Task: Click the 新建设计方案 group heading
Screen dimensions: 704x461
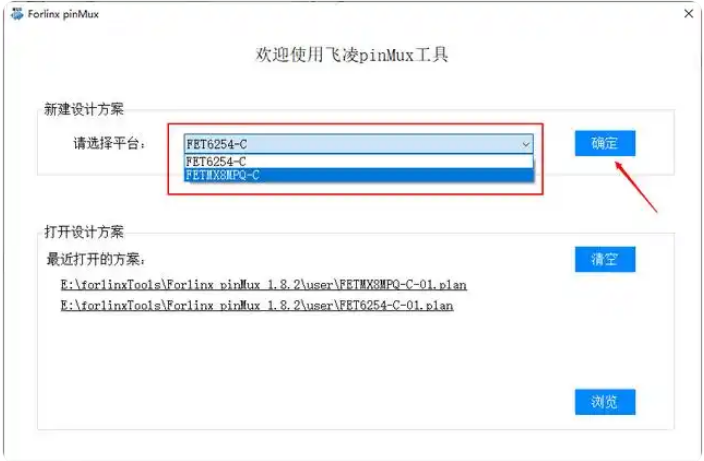Action: pyautogui.click(x=84, y=110)
